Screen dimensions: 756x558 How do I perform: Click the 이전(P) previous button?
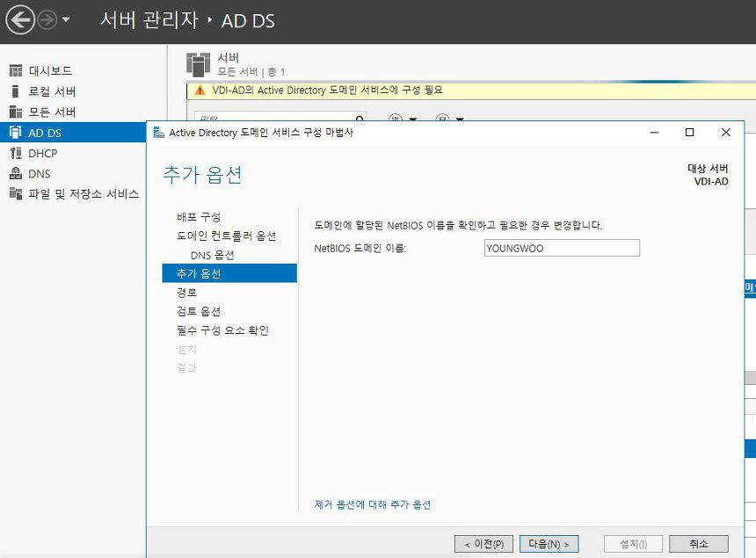[x=483, y=544]
